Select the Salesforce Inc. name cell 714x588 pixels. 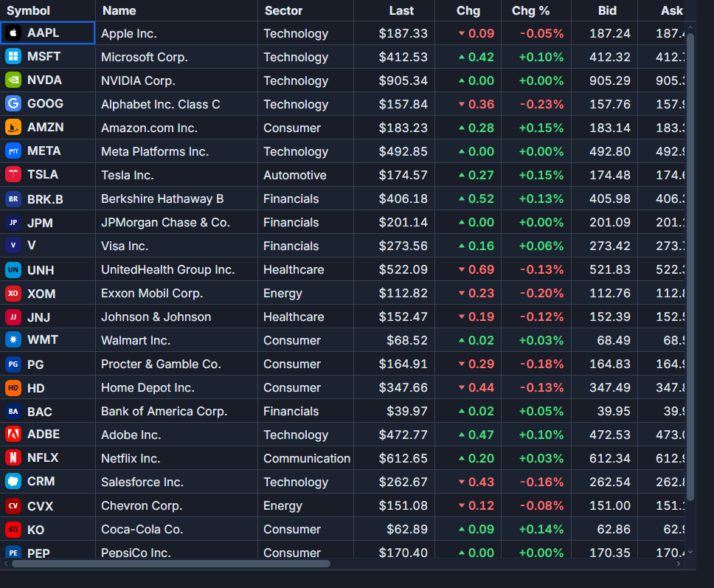click(176, 482)
